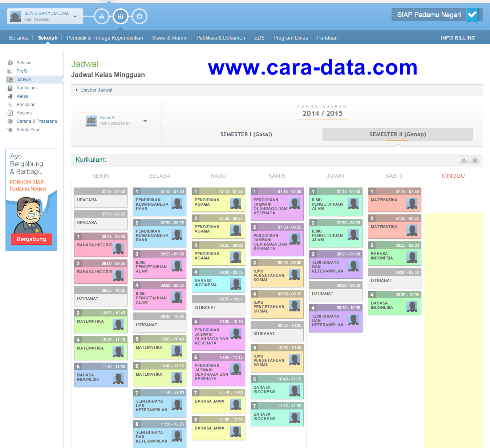Open the badge icon right of the crown
This screenshot has width=490, height=448.
pyautogui.click(x=139, y=16)
